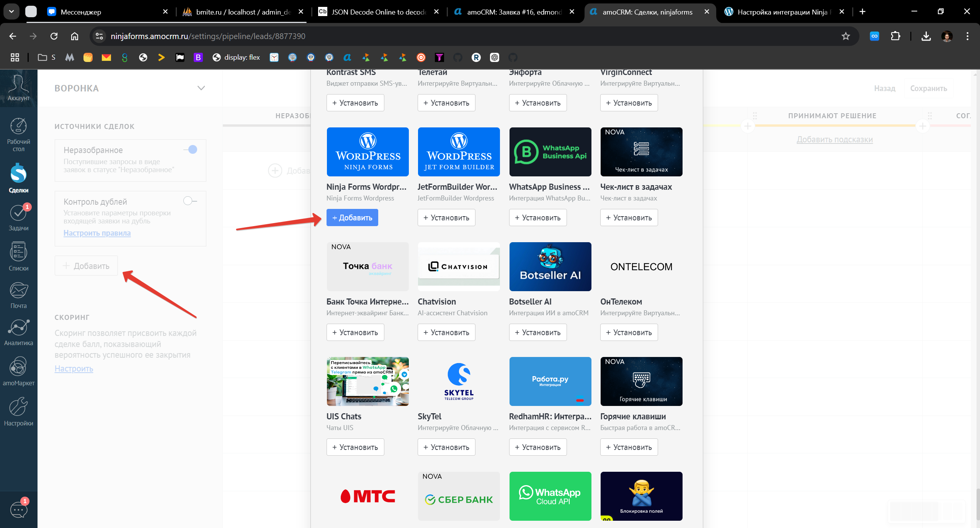This screenshot has width=980, height=528.
Task: Enable the Контроль дублей toggle
Action: pyautogui.click(x=189, y=200)
